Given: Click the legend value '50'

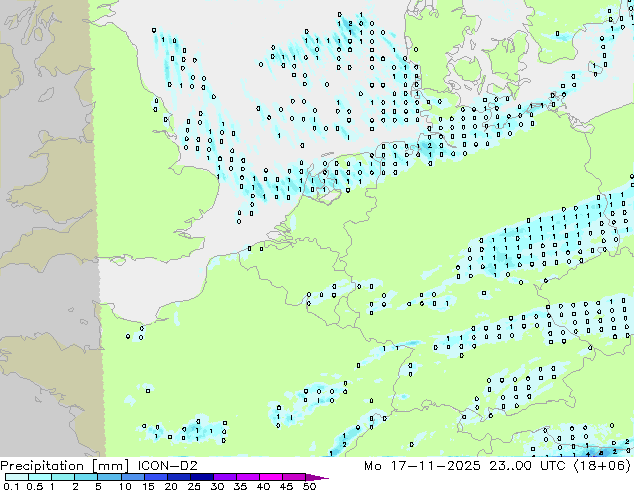Looking at the screenshot, I should point(309,486).
